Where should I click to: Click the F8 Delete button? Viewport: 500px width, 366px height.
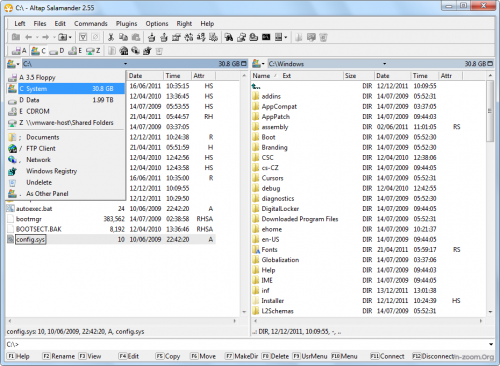(275, 356)
